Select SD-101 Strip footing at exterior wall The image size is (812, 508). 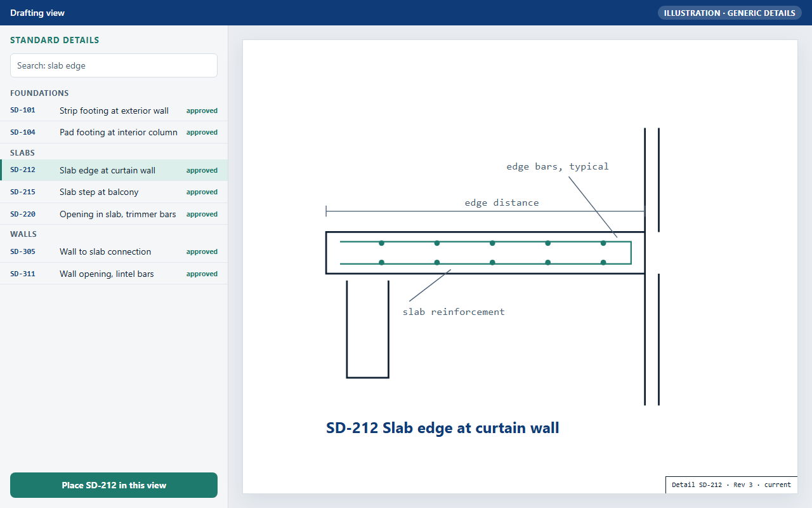[x=114, y=110]
